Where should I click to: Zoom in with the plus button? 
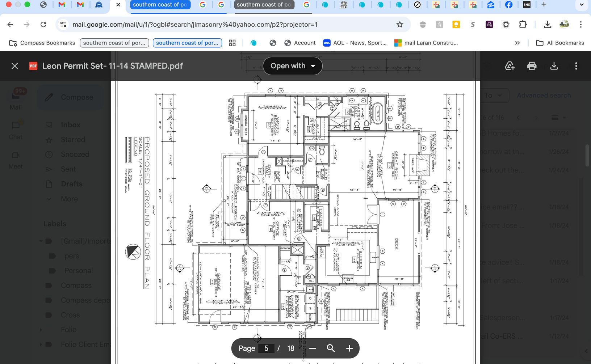click(x=349, y=348)
